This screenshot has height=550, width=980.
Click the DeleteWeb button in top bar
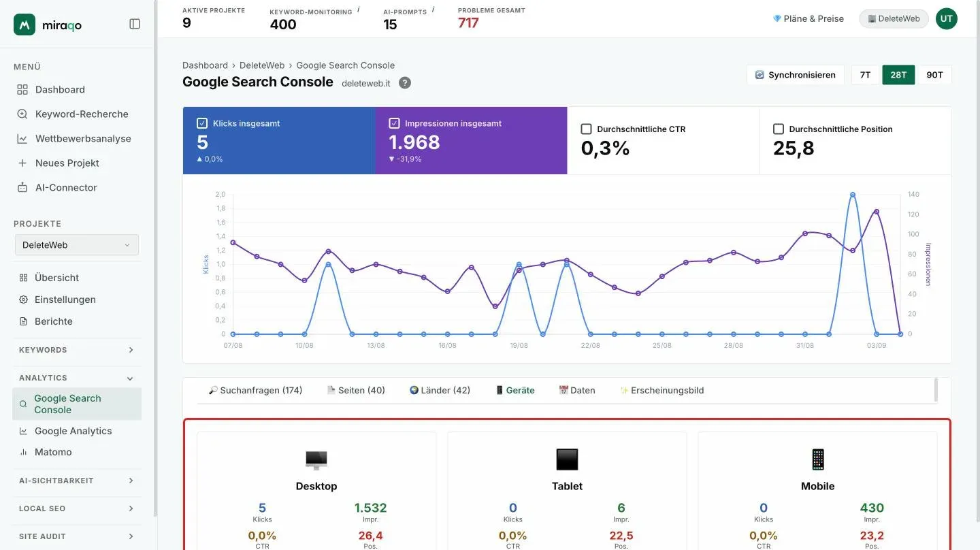click(894, 19)
